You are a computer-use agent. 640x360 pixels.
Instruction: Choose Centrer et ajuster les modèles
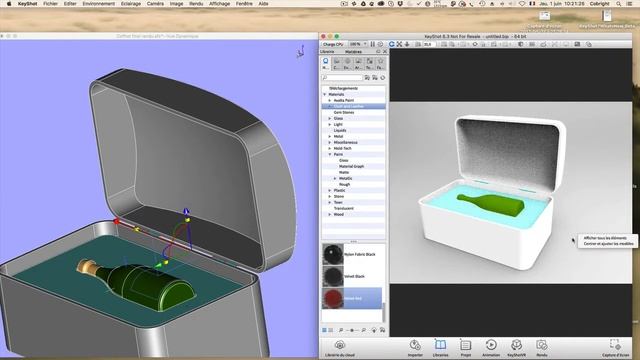click(x=609, y=244)
